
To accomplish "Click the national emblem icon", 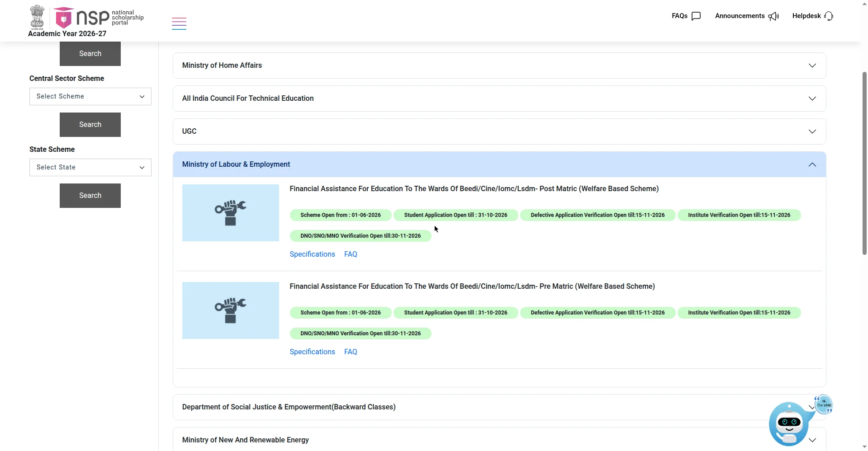I will tap(38, 17).
